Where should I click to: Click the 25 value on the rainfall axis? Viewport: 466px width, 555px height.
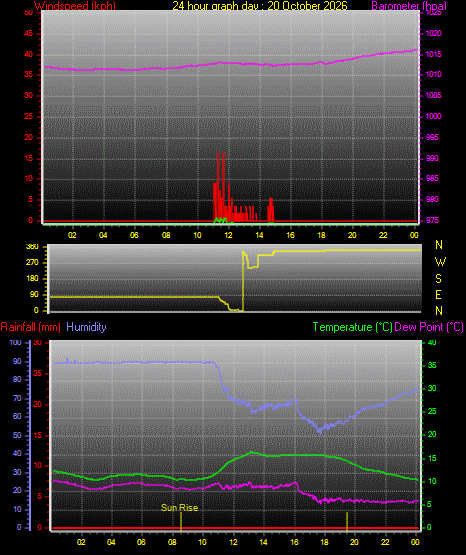38,373
